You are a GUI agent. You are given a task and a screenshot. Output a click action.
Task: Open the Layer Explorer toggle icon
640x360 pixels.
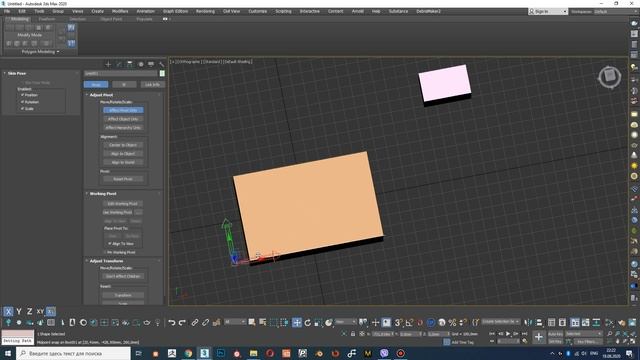click(x=562, y=322)
